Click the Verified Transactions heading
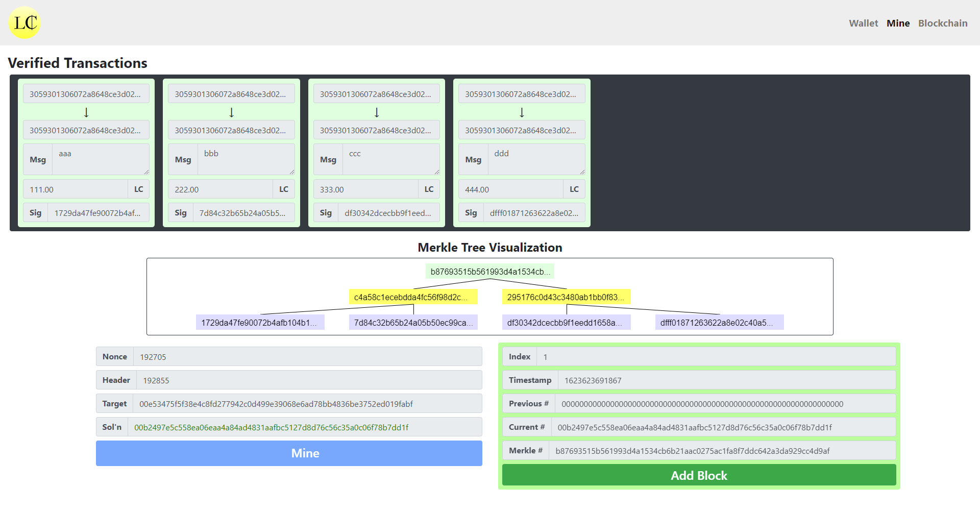Viewport: 980px width, 512px height. [x=78, y=63]
